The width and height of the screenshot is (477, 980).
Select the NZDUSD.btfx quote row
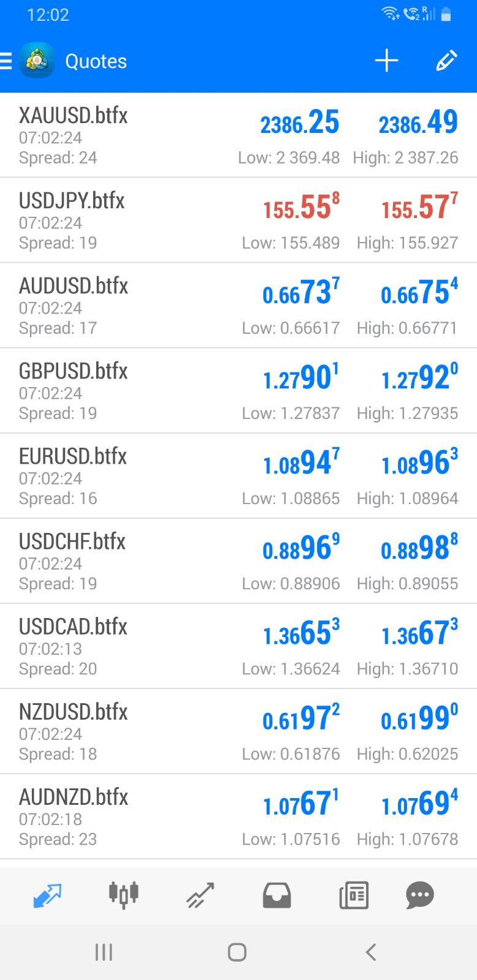click(x=123, y=731)
